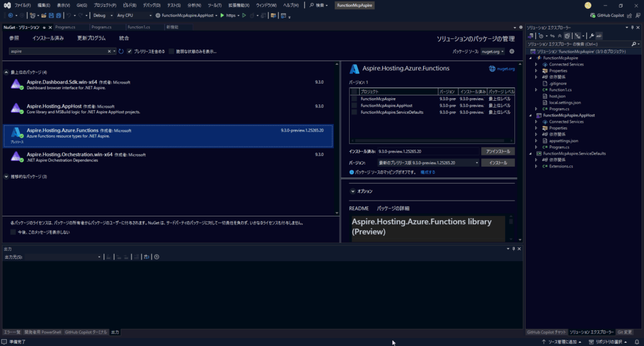Click into the Solution Explorer search field
Screen dimensions: 644x346
579,44
